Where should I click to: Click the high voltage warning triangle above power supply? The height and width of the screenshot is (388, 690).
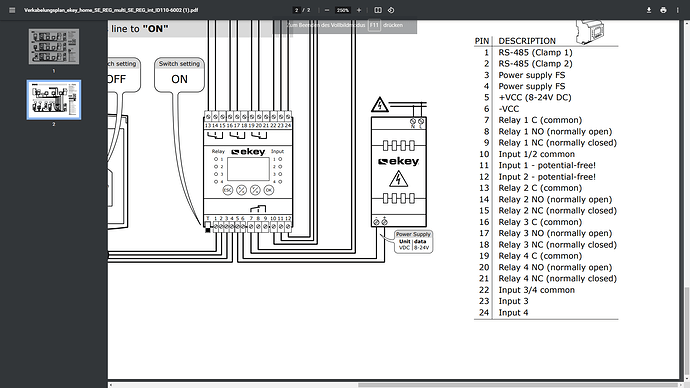pyautogui.click(x=379, y=105)
